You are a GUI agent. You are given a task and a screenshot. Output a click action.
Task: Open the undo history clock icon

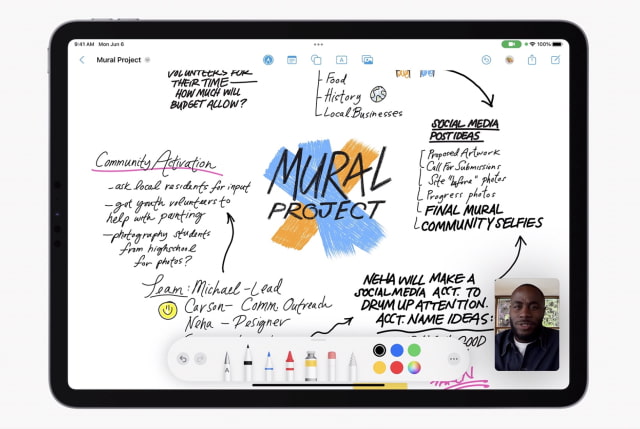[486, 60]
